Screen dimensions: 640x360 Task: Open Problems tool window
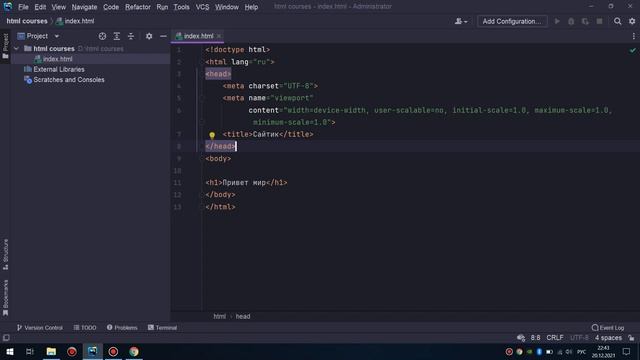pos(122,328)
